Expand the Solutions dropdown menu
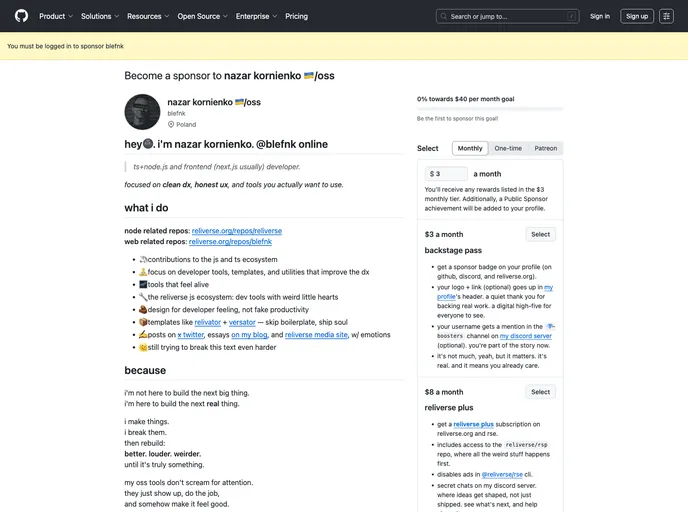 coord(100,16)
